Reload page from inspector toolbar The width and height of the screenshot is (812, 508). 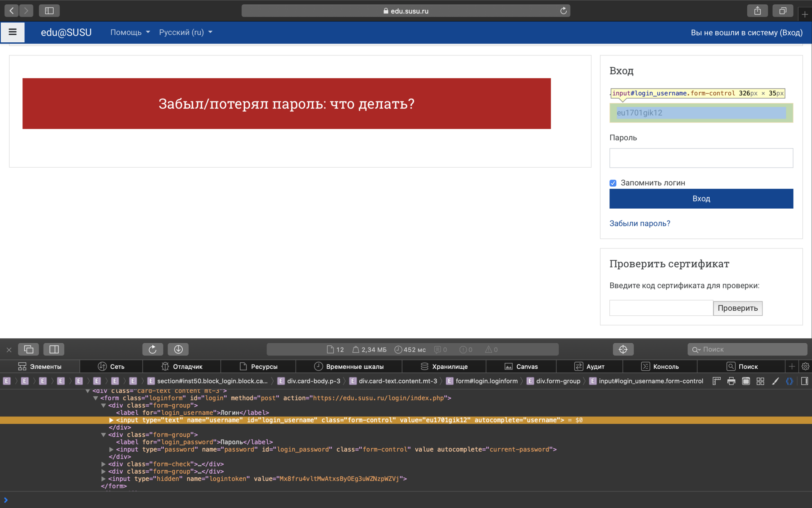153,349
